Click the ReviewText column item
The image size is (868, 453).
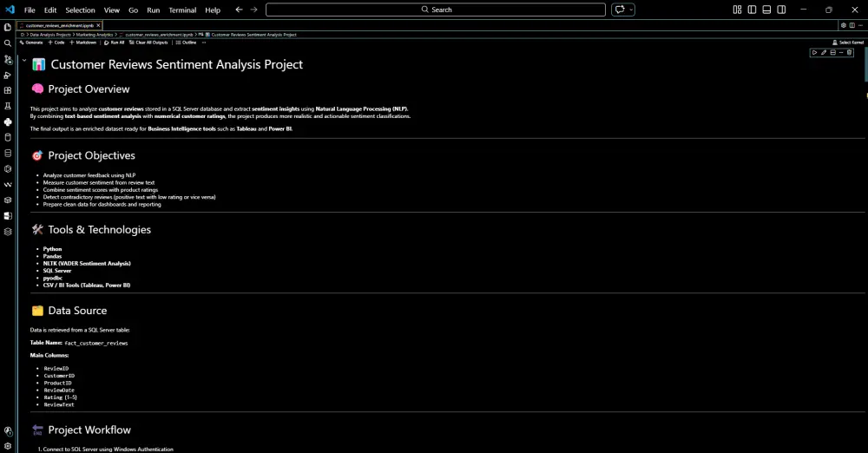click(x=59, y=404)
